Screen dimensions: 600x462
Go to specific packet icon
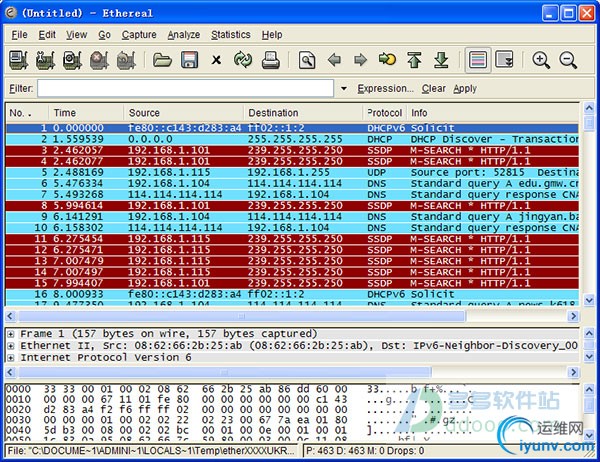point(387,59)
